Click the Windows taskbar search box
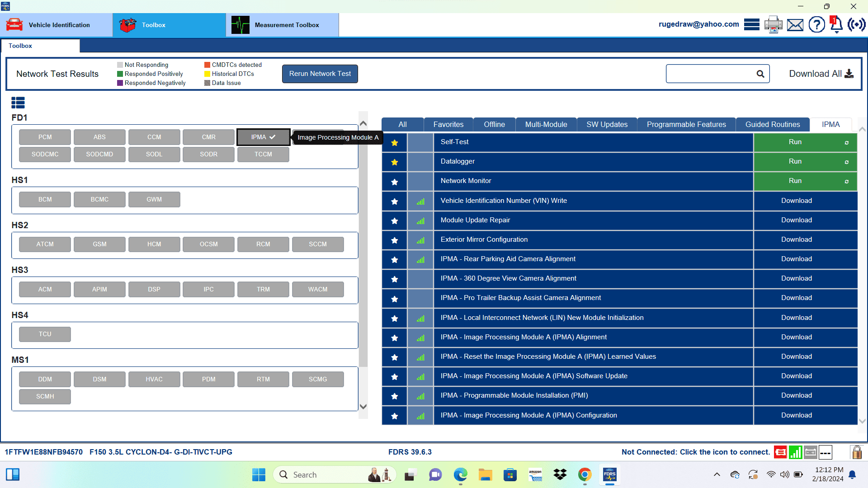 pyautogui.click(x=335, y=474)
